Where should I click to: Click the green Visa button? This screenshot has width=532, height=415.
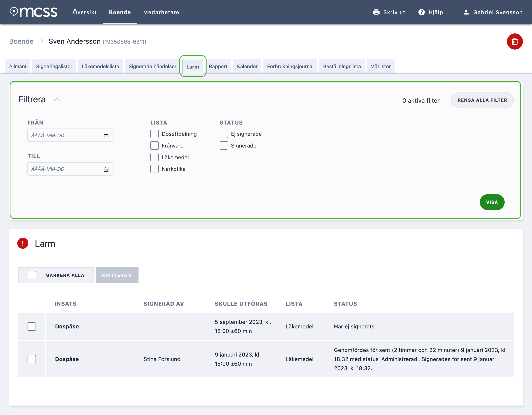click(492, 202)
